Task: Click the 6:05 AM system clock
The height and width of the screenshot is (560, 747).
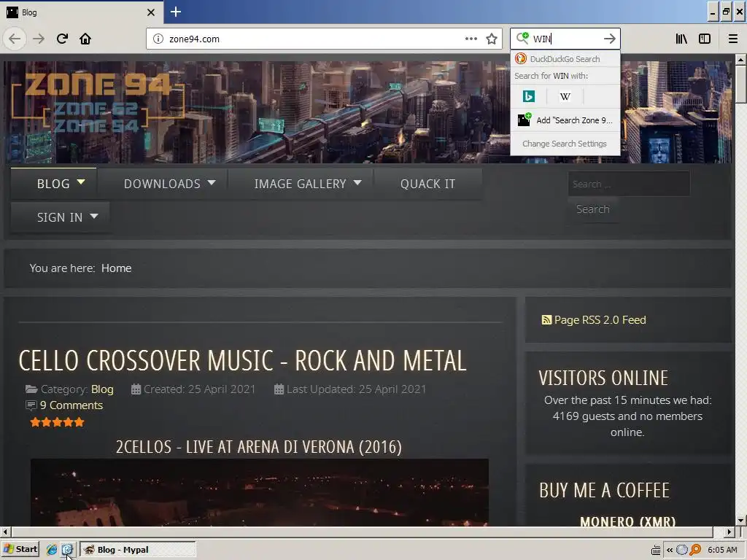Action: [x=722, y=550]
